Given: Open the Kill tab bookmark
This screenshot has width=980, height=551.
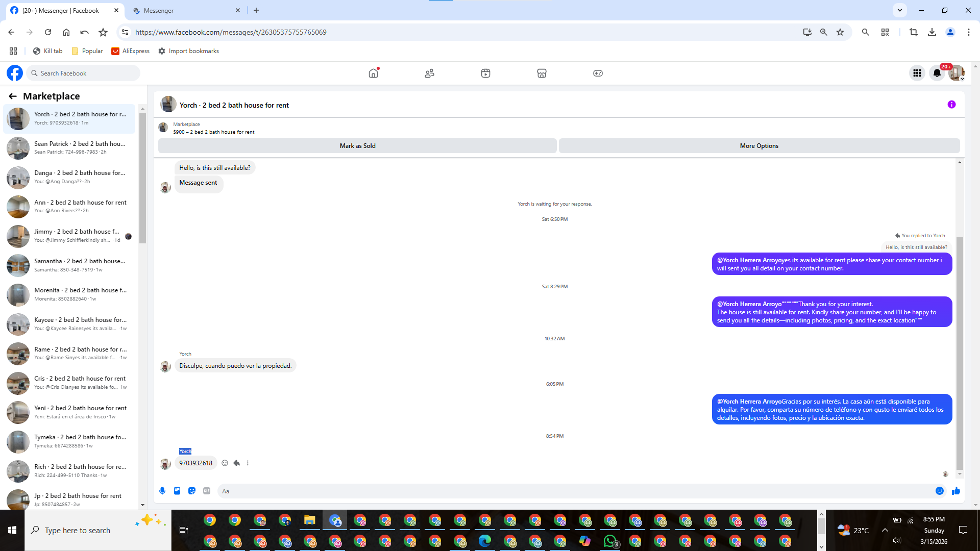Looking at the screenshot, I should [x=47, y=51].
